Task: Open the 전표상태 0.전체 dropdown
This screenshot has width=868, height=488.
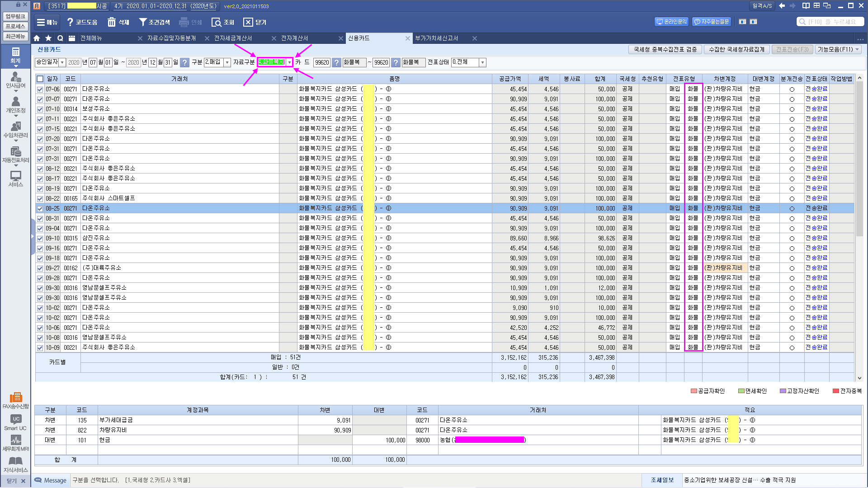Action: (x=482, y=62)
